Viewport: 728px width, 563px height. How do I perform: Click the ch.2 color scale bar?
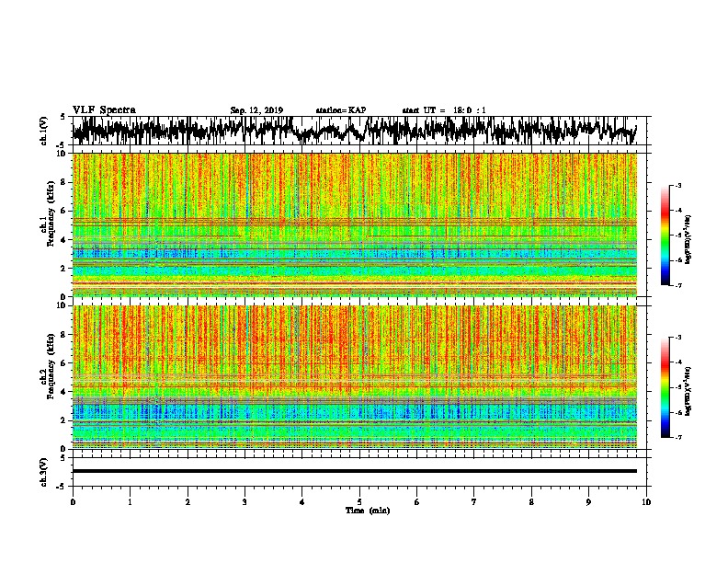pyautogui.click(x=665, y=387)
